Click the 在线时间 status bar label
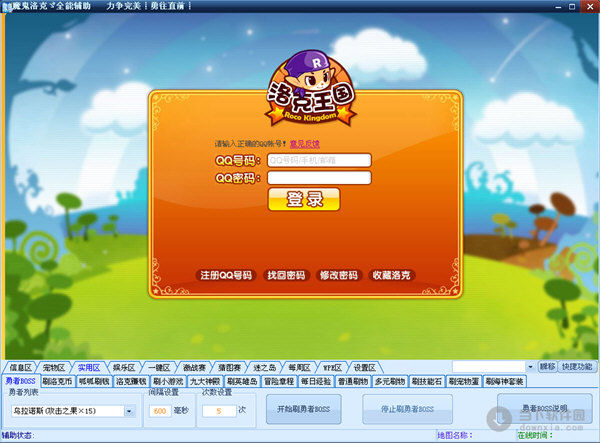The width and height of the screenshot is (600, 443). (535, 435)
